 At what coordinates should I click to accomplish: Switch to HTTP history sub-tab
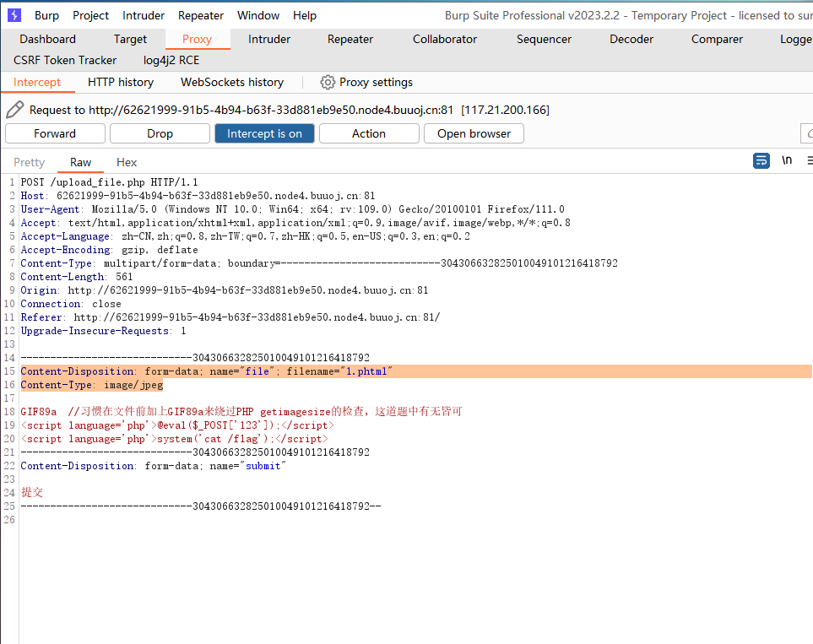121,82
